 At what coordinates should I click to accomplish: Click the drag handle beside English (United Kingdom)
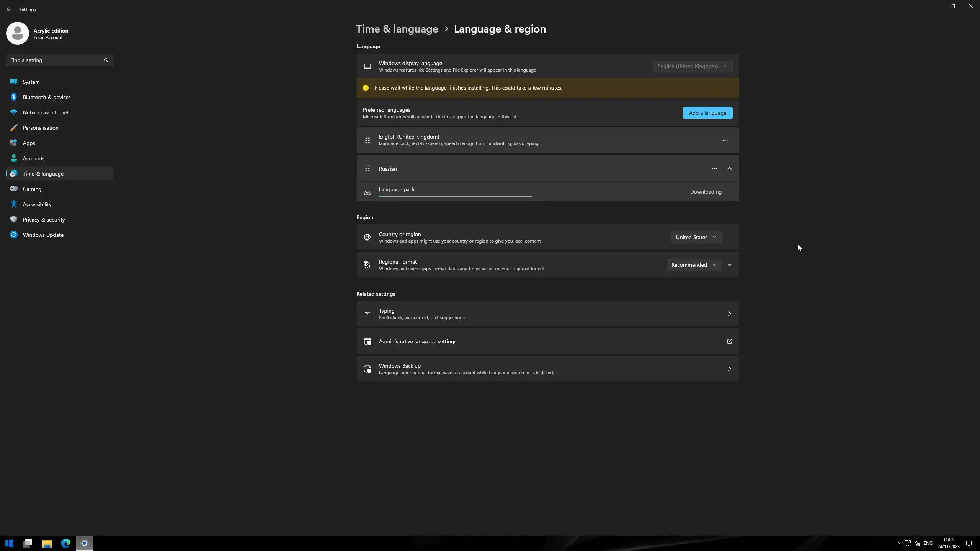(x=367, y=140)
